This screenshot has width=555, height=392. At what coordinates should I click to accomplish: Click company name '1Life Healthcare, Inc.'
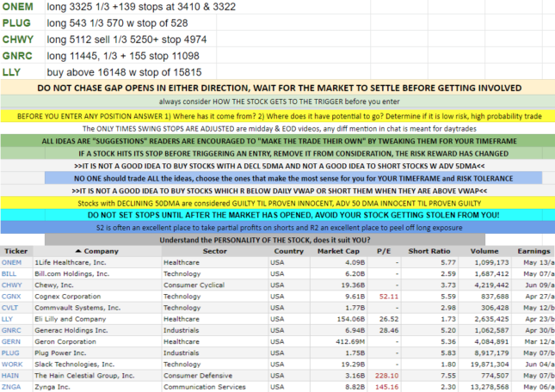(70, 262)
